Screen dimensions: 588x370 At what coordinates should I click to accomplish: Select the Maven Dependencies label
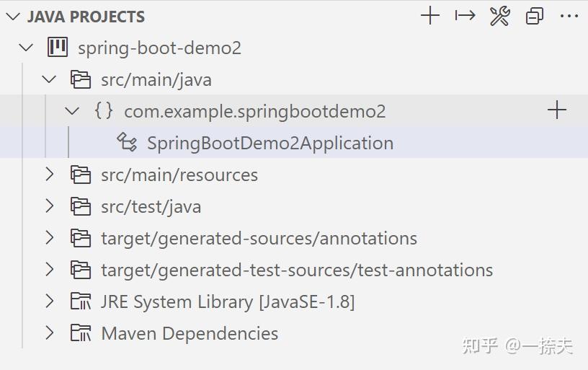pyautogui.click(x=190, y=333)
